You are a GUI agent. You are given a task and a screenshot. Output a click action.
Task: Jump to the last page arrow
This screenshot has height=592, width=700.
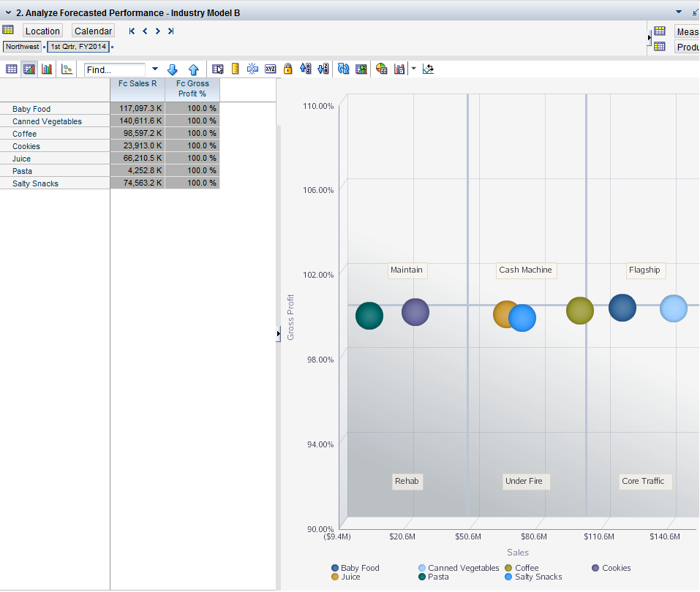tap(170, 31)
